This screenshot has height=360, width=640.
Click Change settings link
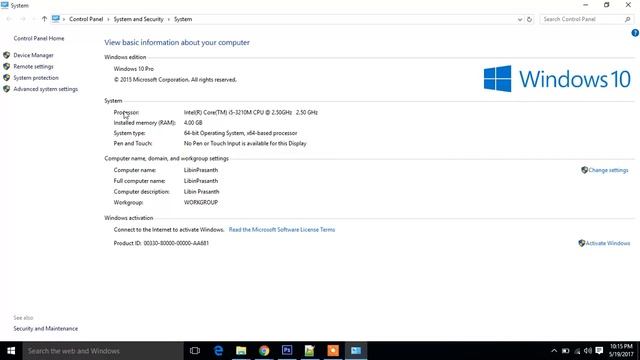pos(608,170)
